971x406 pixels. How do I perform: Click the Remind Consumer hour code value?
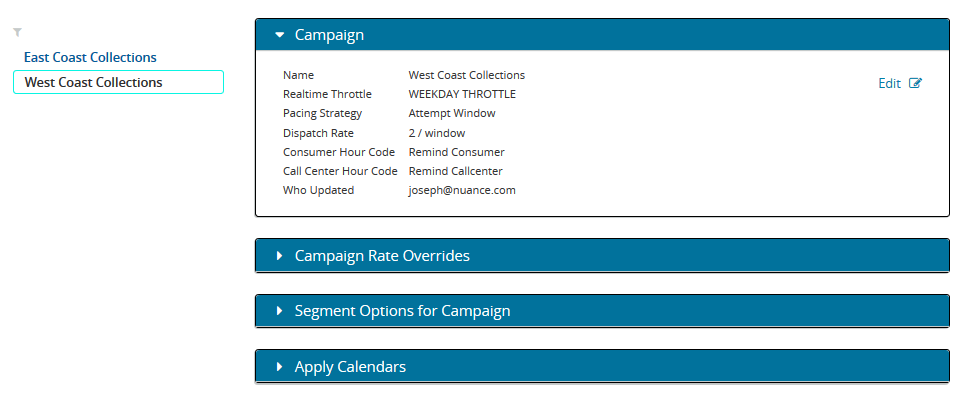pos(457,152)
